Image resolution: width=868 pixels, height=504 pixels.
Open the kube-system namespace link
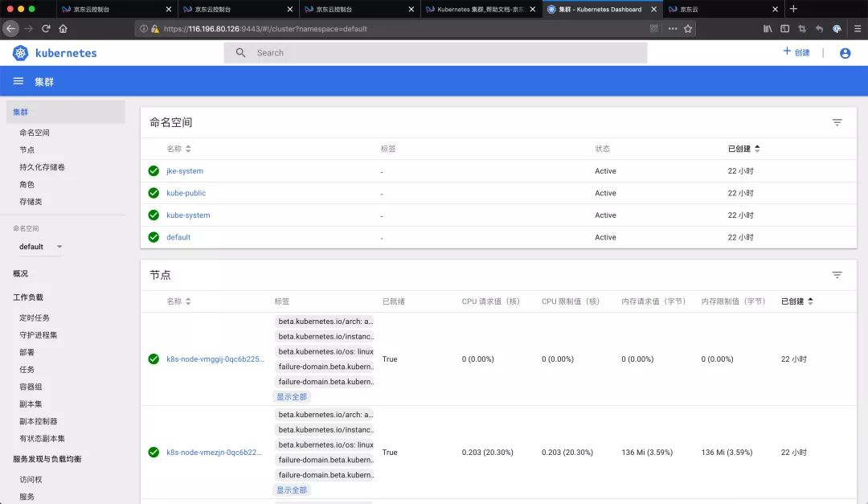188,215
